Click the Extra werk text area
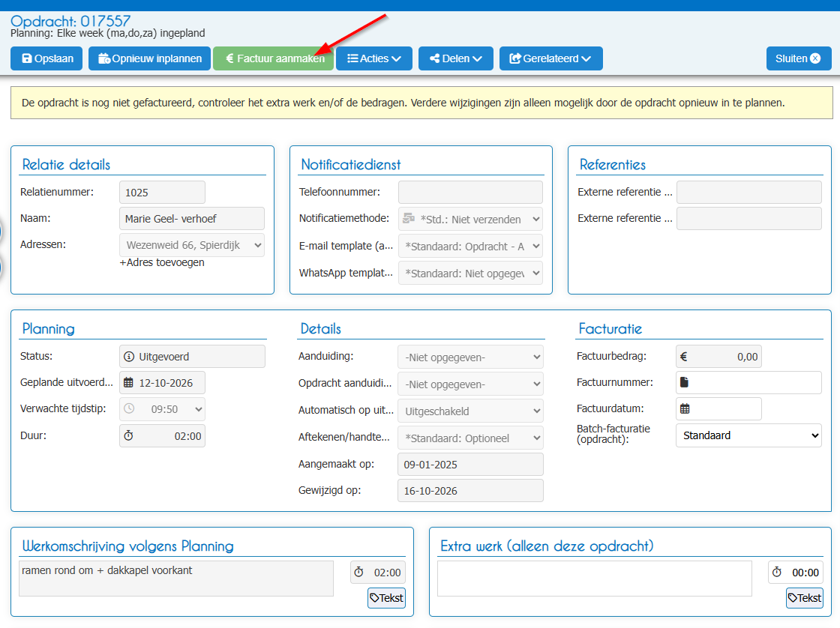 pos(595,579)
